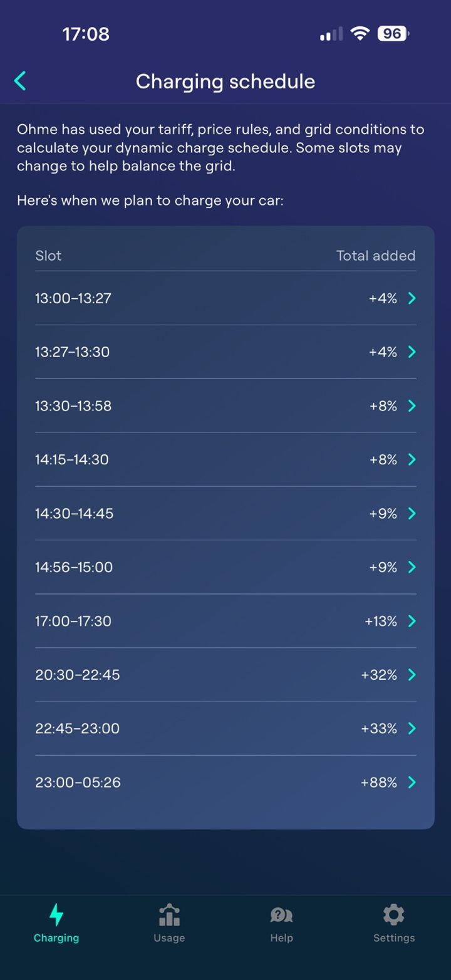Expand the 23:00–05:26 slot chevron
The height and width of the screenshot is (980, 451).
(x=412, y=782)
